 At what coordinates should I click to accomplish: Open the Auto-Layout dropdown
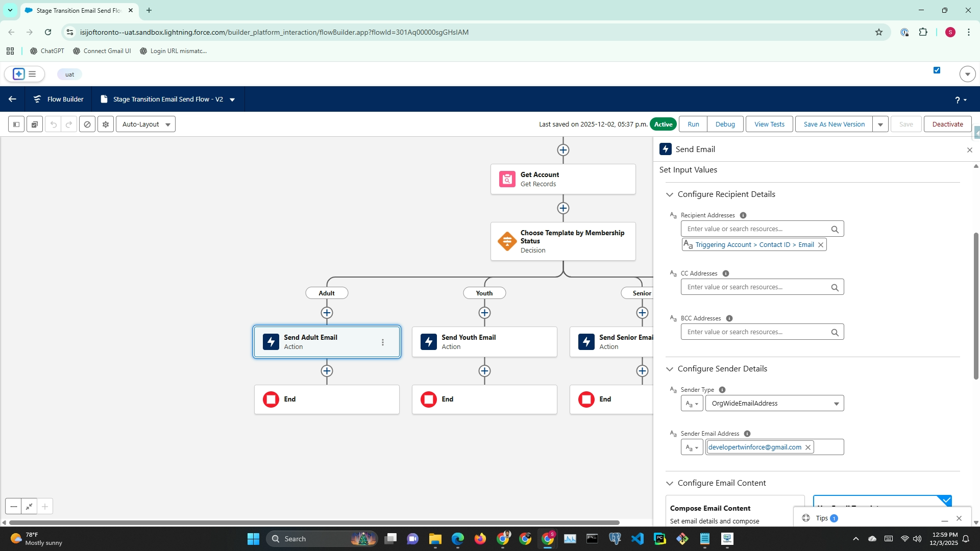pos(145,124)
